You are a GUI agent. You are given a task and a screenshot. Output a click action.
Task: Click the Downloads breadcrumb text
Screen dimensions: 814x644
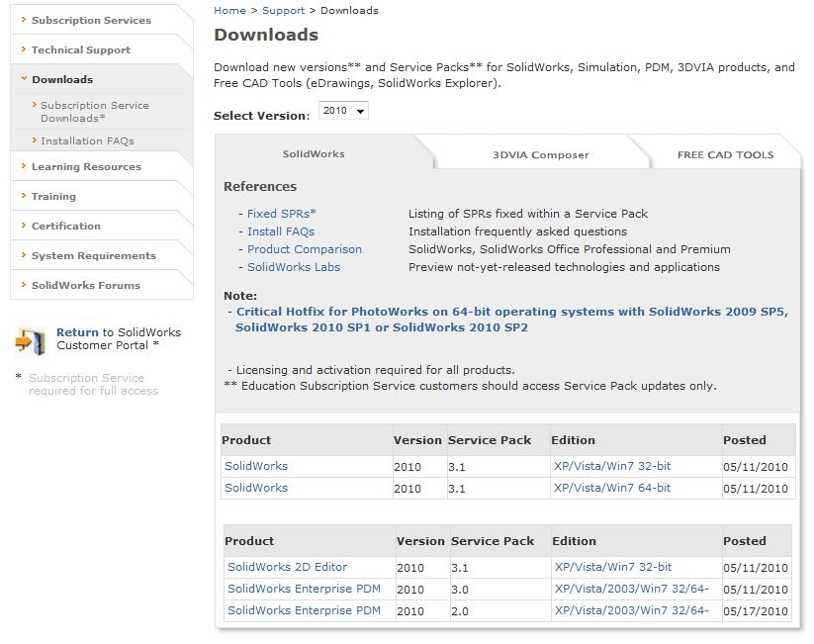[349, 10]
